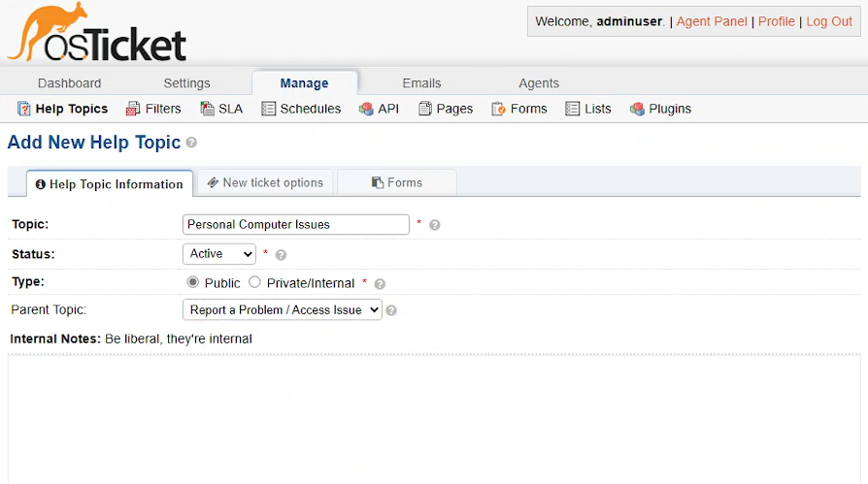
Task: Click help icon beside Add New Help Topic
Action: pyautogui.click(x=191, y=143)
